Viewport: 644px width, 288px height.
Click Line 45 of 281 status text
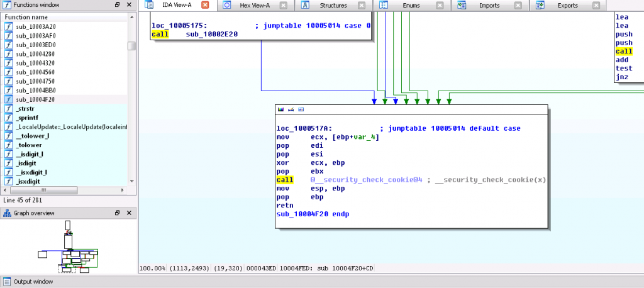pyautogui.click(x=23, y=201)
